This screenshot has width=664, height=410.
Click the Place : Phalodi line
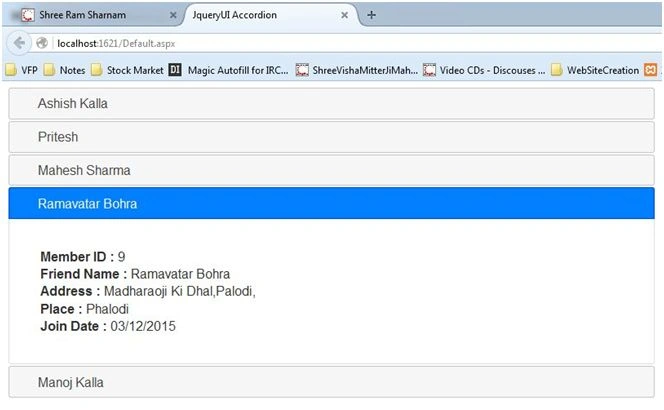point(84,309)
